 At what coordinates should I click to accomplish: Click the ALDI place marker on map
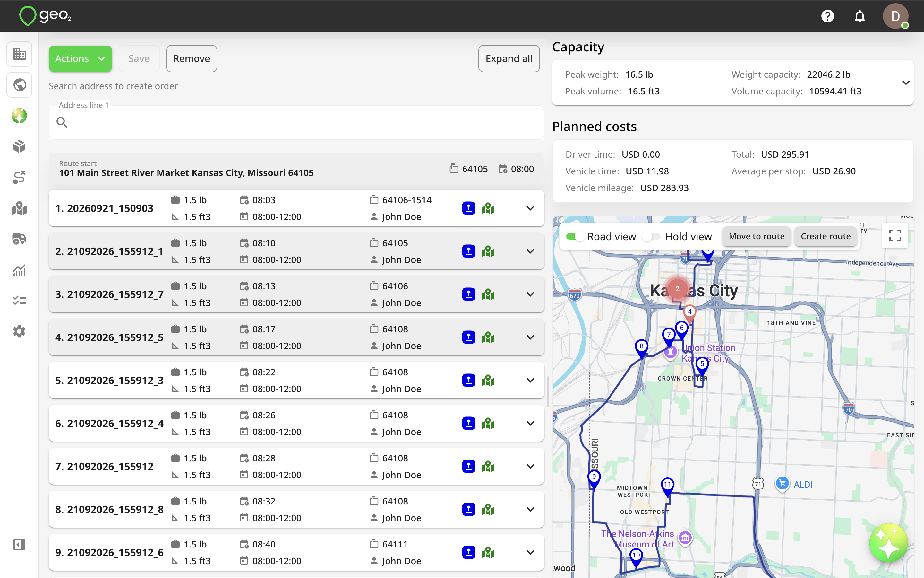pos(782,484)
